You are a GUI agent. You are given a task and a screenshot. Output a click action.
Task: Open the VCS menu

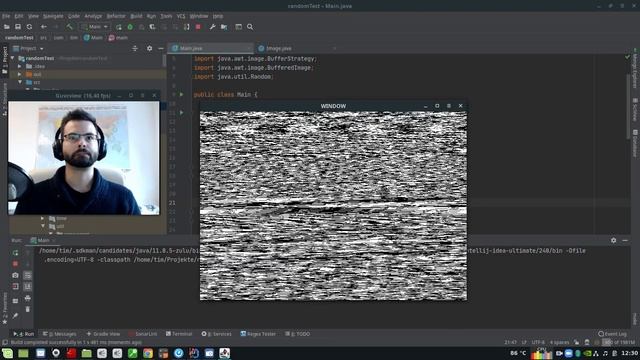181,16
